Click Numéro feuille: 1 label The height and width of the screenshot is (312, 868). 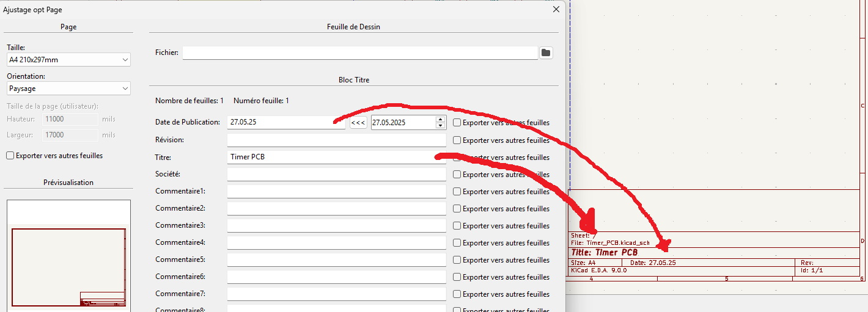coord(261,101)
